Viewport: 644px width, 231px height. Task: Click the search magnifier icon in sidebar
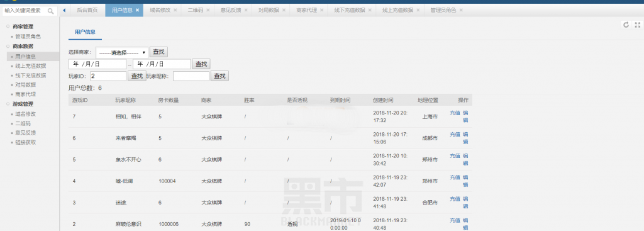tap(50, 11)
